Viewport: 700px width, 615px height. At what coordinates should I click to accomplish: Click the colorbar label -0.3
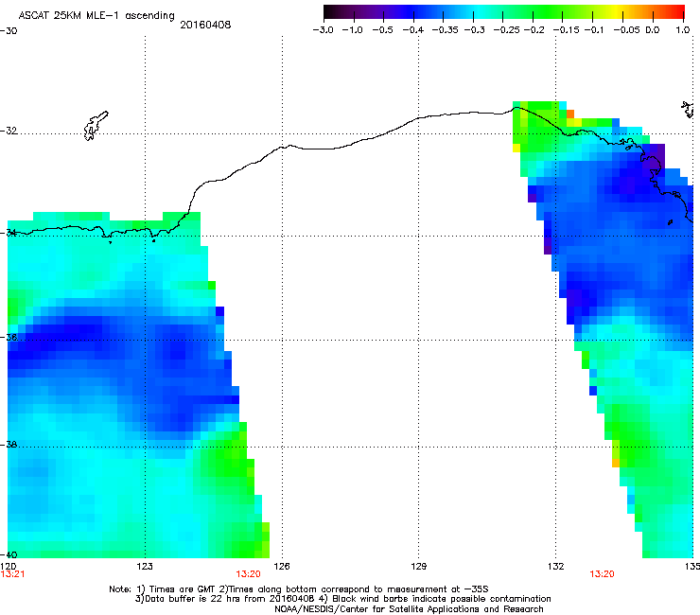[475, 30]
